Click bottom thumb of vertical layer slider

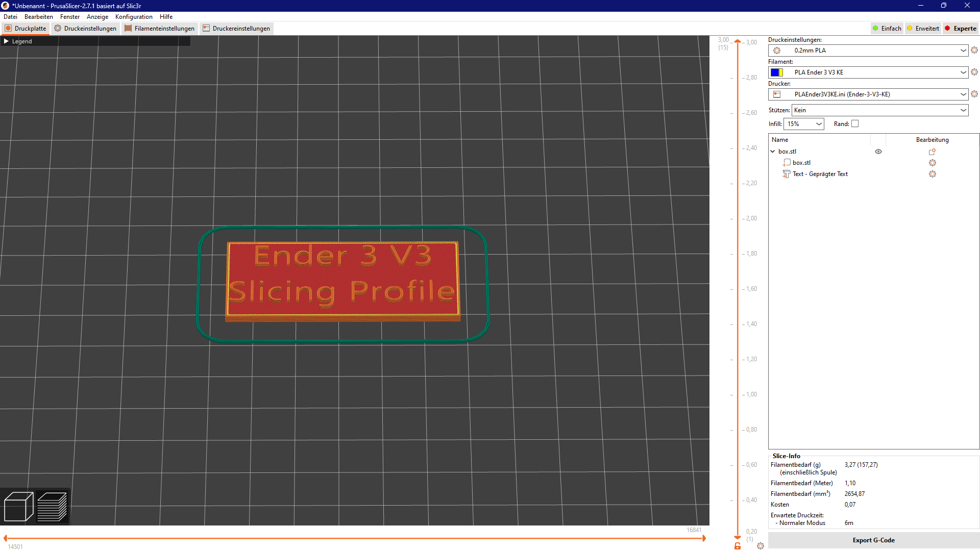coord(738,537)
